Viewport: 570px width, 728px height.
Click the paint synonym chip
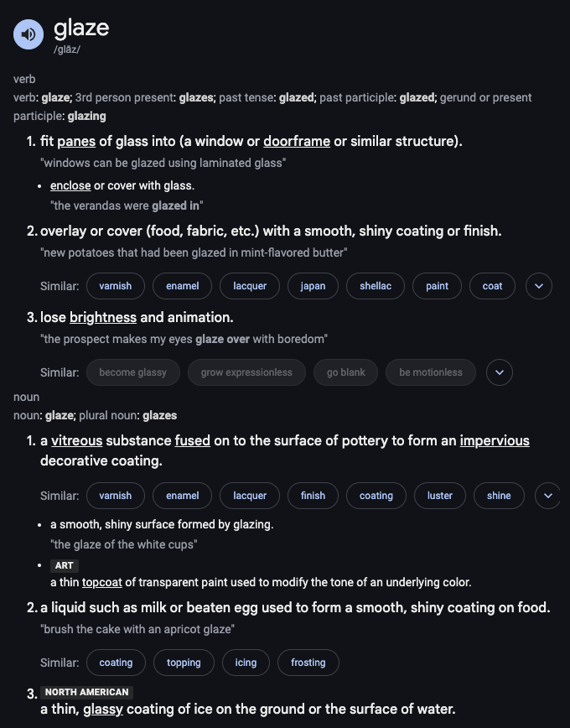click(x=438, y=286)
